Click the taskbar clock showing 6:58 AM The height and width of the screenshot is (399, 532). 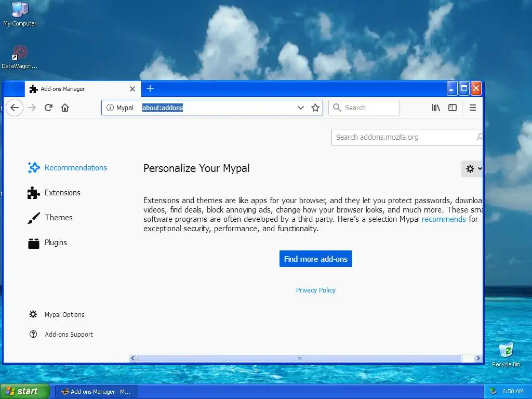coord(513,392)
